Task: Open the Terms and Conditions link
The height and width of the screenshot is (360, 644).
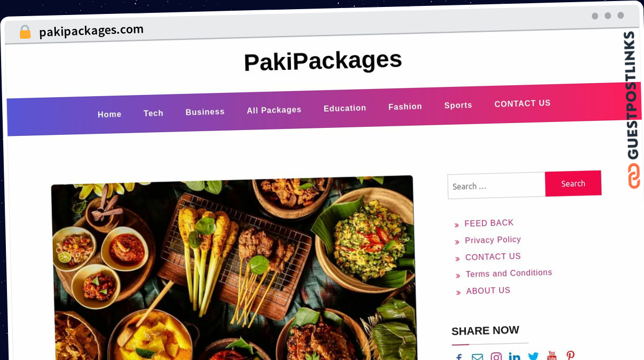Action: coord(509,273)
